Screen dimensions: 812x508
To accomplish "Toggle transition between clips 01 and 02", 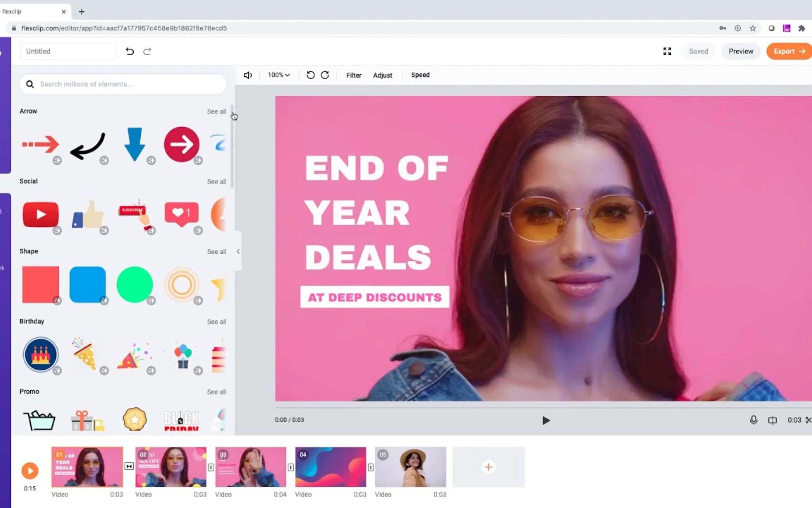I will [129, 466].
